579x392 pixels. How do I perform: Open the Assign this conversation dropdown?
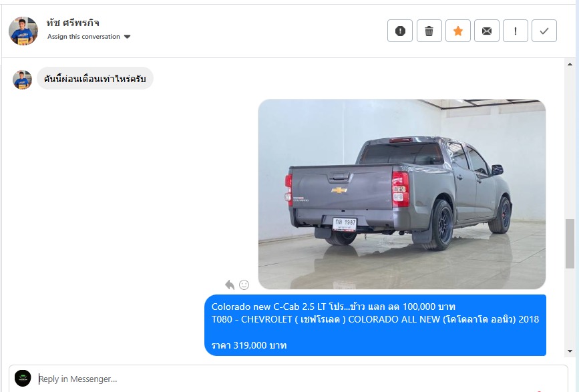point(89,37)
